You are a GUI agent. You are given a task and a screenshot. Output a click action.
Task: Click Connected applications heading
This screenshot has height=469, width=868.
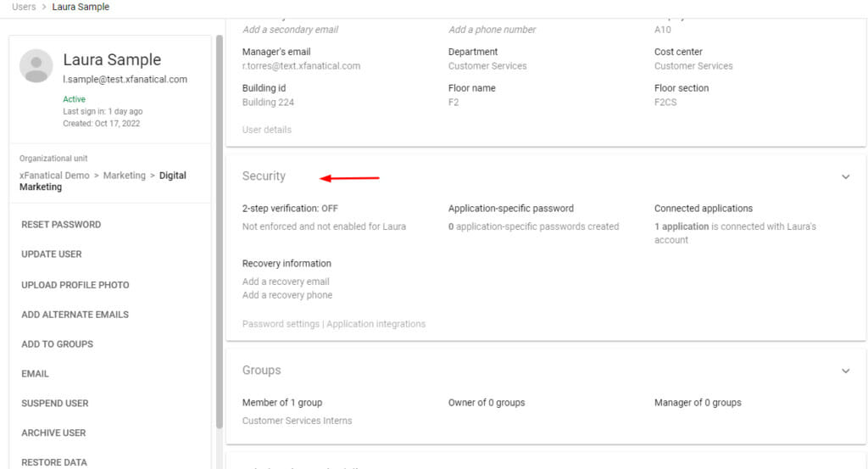704,208
